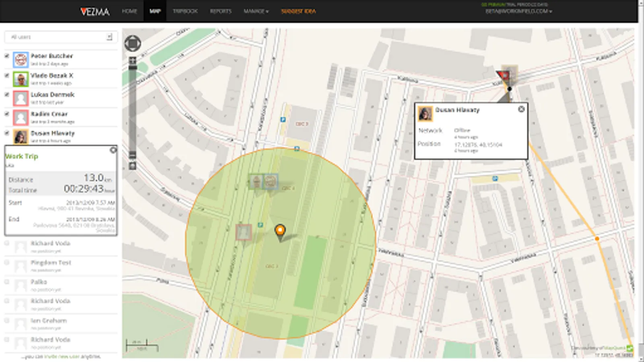Uncheck the Dusan Hlavaty checkbox

[x=7, y=133]
